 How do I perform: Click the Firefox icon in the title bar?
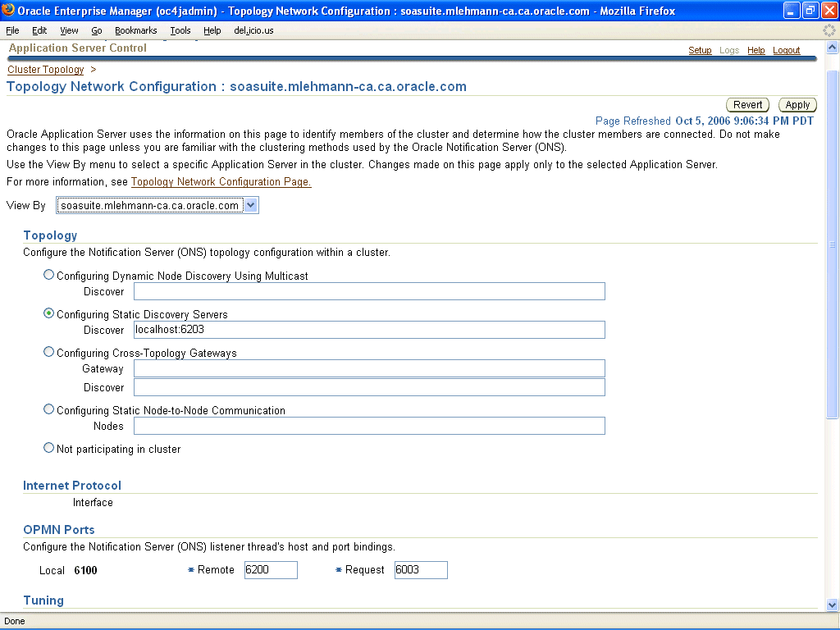pos(8,10)
